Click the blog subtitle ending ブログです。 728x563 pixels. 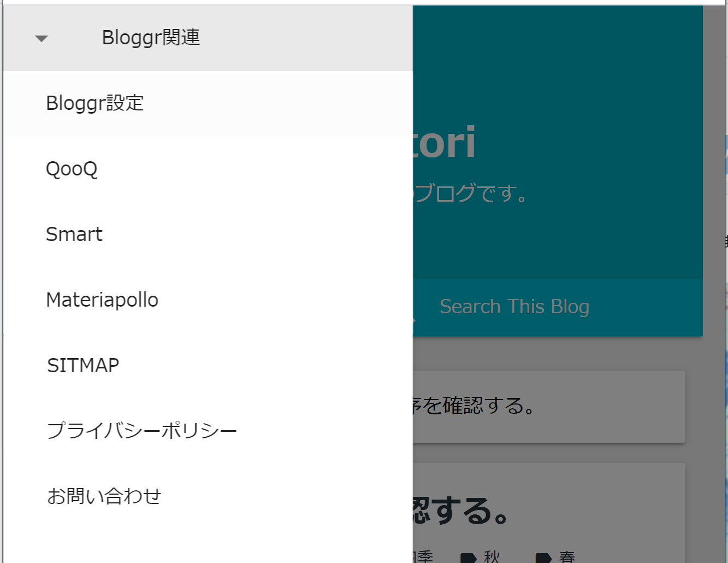(x=471, y=193)
